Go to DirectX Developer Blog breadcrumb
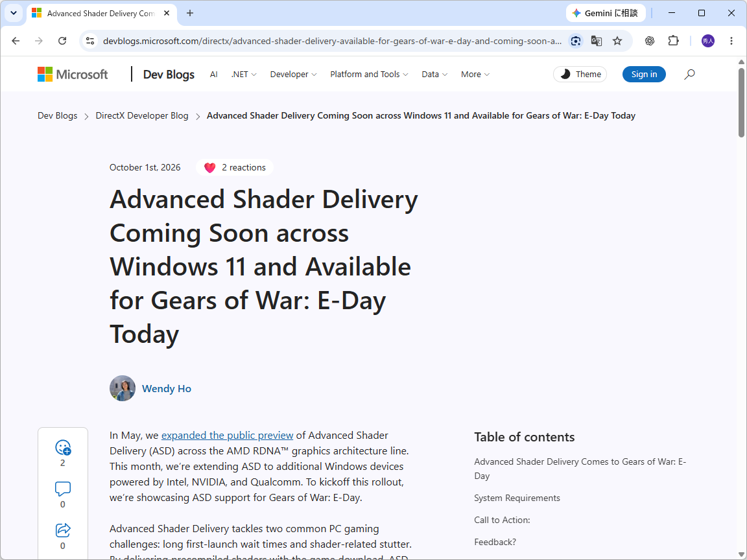This screenshot has height=560, width=747. (142, 116)
